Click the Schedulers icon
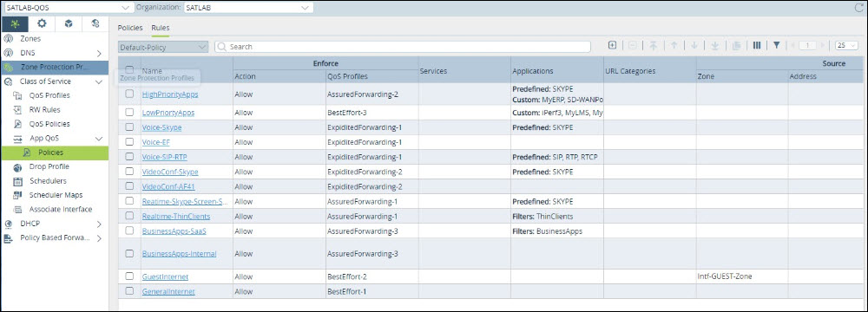 point(17,181)
